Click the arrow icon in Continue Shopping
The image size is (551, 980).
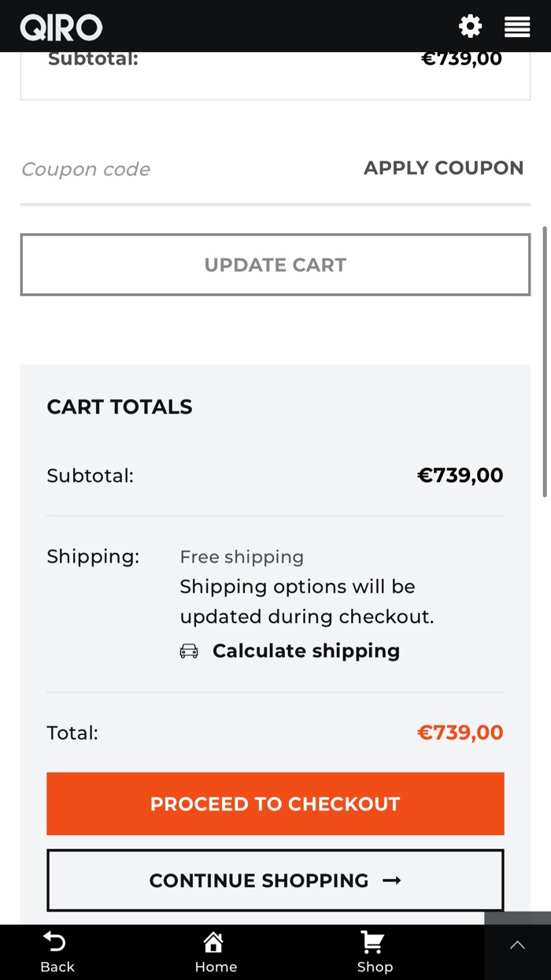click(392, 881)
